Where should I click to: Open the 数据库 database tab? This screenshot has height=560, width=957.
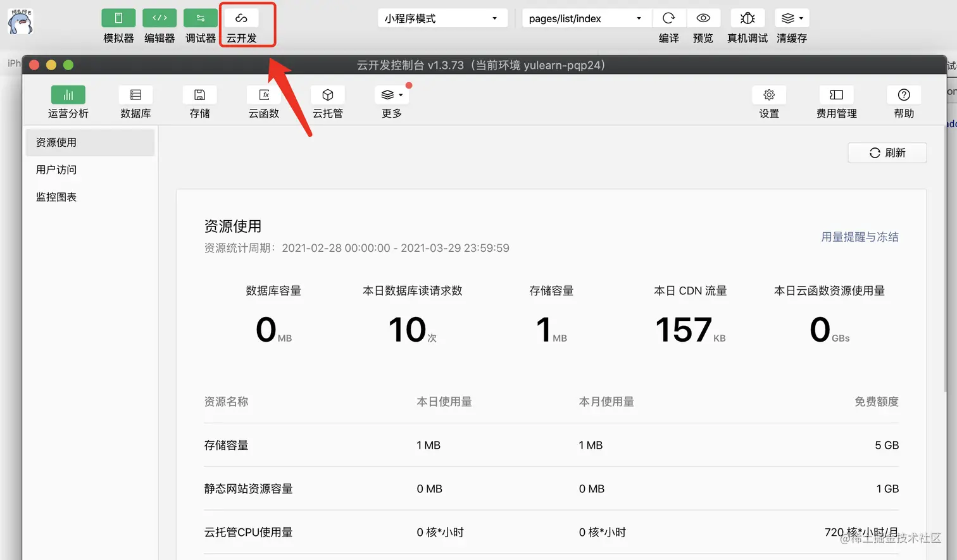[135, 95]
